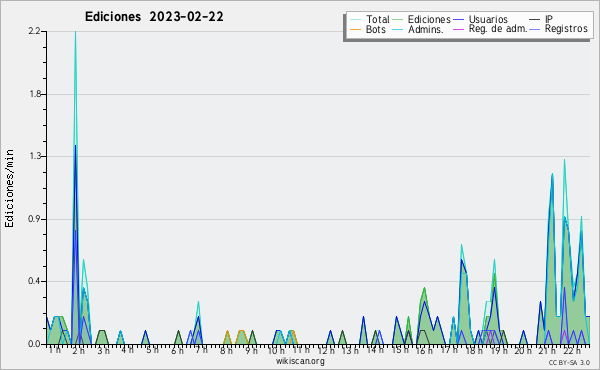
Task: Click the chart title 'Ediciones 2023-02-22'
Action: click(154, 17)
